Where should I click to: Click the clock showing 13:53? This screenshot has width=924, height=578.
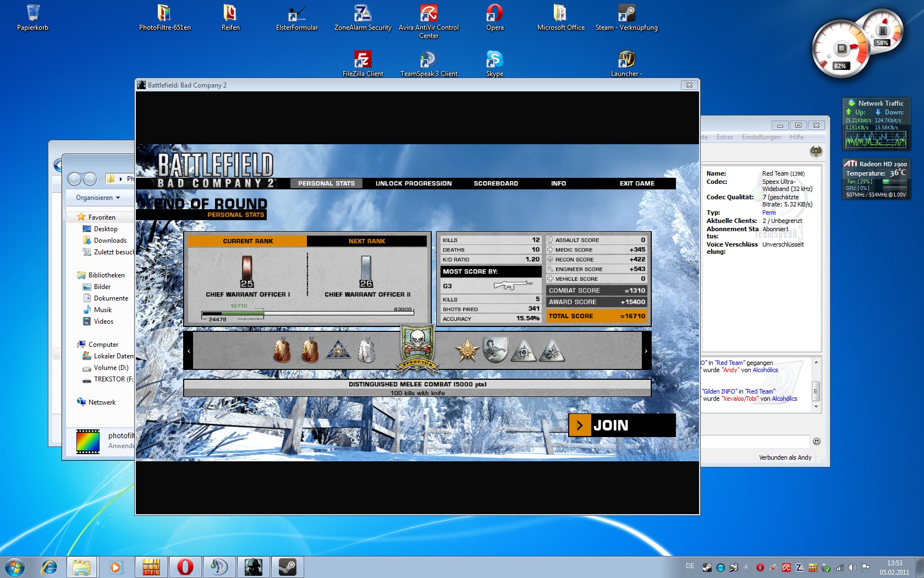click(x=894, y=563)
